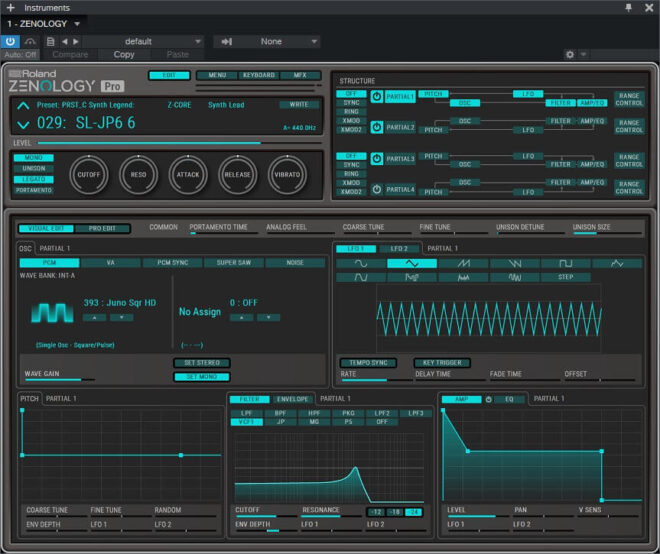The image size is (660, 554).
Task: Adjust the LEVEL slider
Action: pos(179,143)
